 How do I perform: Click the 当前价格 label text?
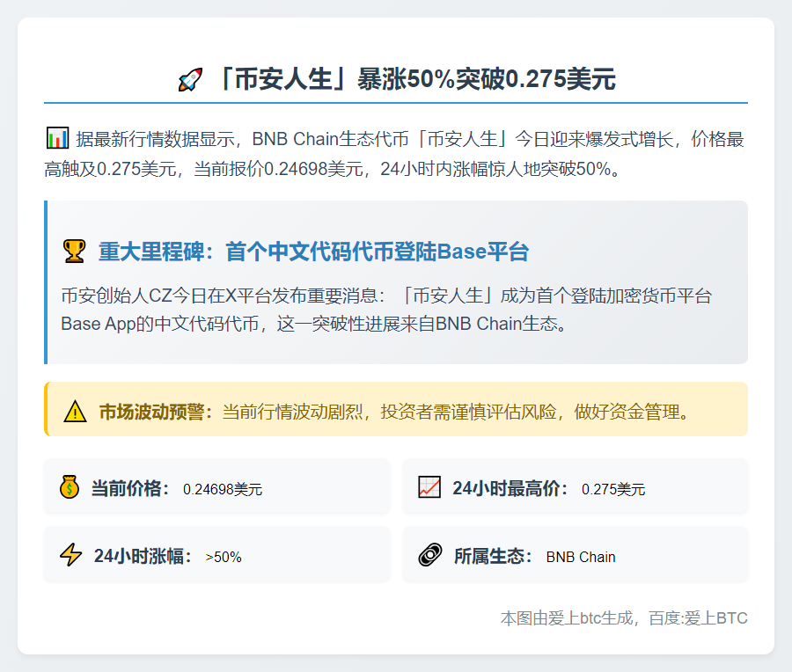pyautogui.click(x=130, y=488)
